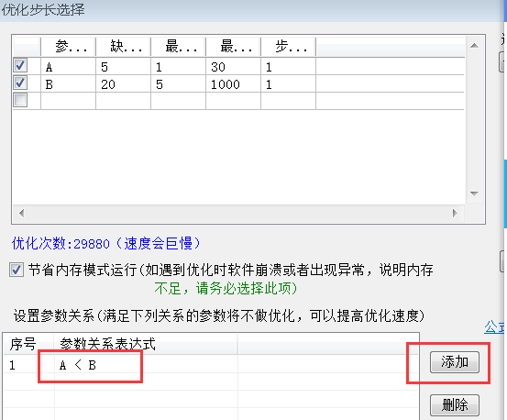The height and width of the screenshot is (420, 507).
Task: Click the scroll right arrow of parameter table
Action: [x=455, y=213]
